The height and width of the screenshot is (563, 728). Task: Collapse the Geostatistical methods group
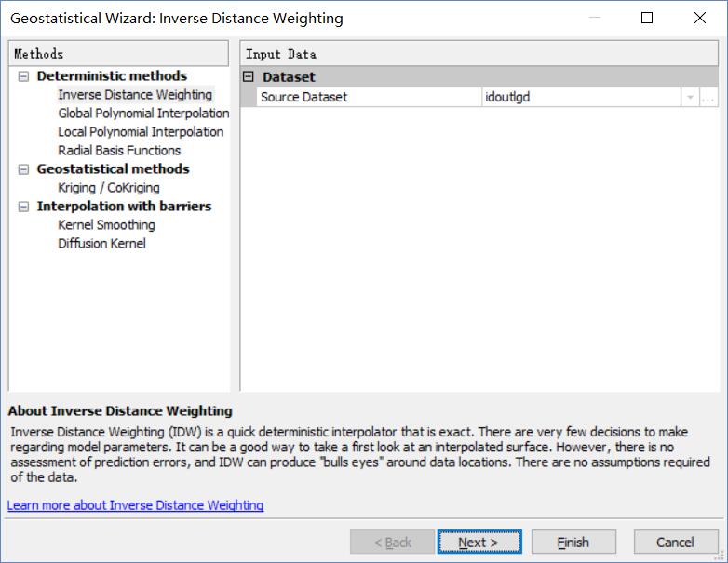23,169
